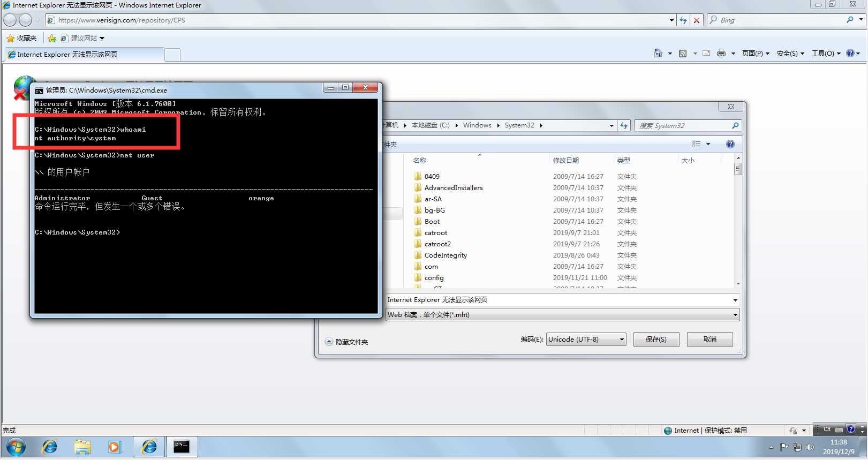Click the network tray icon
Screen dimensions: 868x460
click(x=797, y=447)
